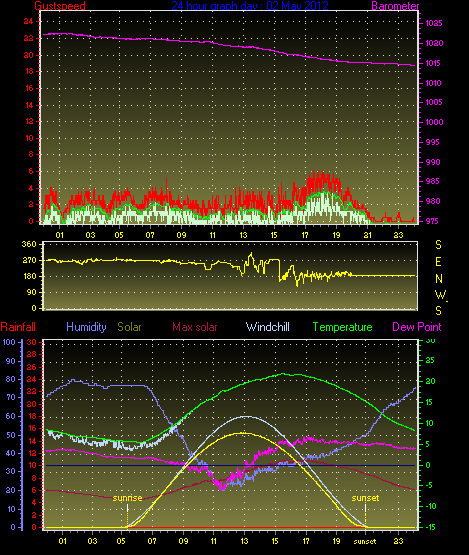469x555 pixels.
Task: Click the red Gustspeed title label
Action: click(x=60, y=5)
